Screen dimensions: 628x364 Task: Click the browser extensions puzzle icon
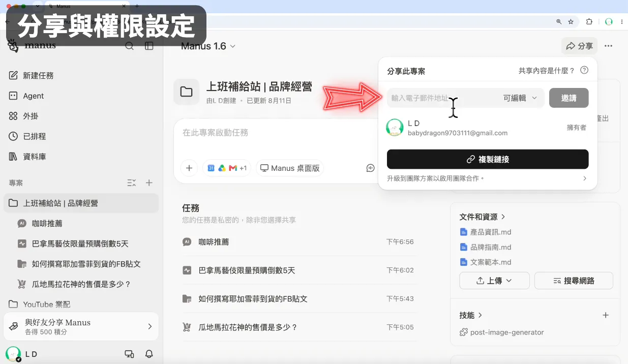(589, 22)
